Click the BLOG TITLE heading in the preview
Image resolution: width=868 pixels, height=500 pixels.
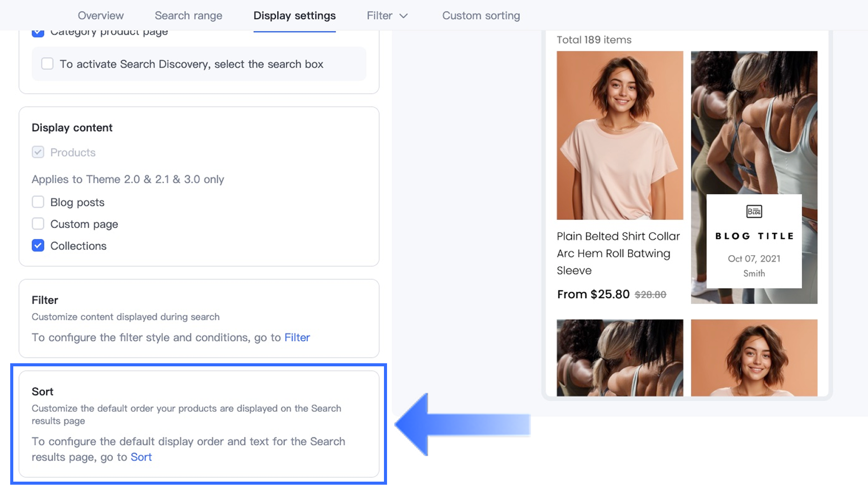tap(754, 236)
